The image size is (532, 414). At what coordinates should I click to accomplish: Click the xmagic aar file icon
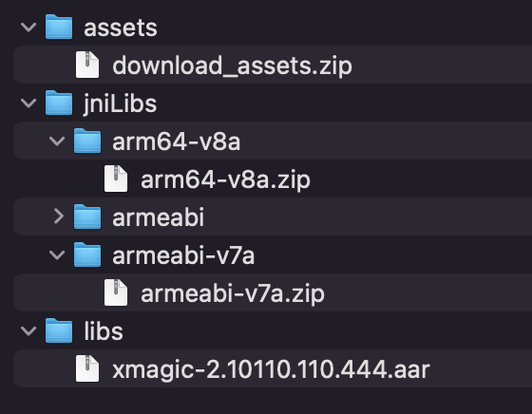click(x=87, y=368)
